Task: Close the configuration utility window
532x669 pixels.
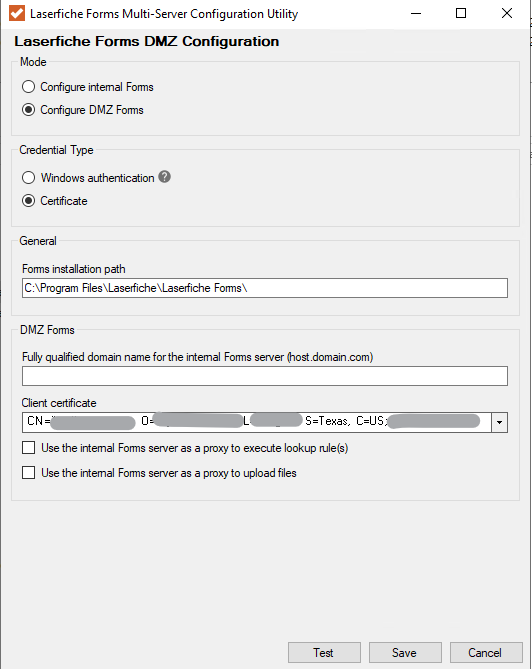Action: (507, 13)
